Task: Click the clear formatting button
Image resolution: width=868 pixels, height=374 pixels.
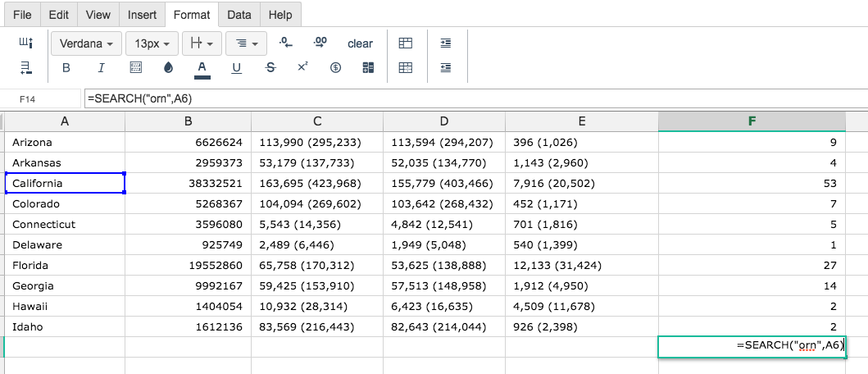Action: pyautogui.click(x=361, y=43)
